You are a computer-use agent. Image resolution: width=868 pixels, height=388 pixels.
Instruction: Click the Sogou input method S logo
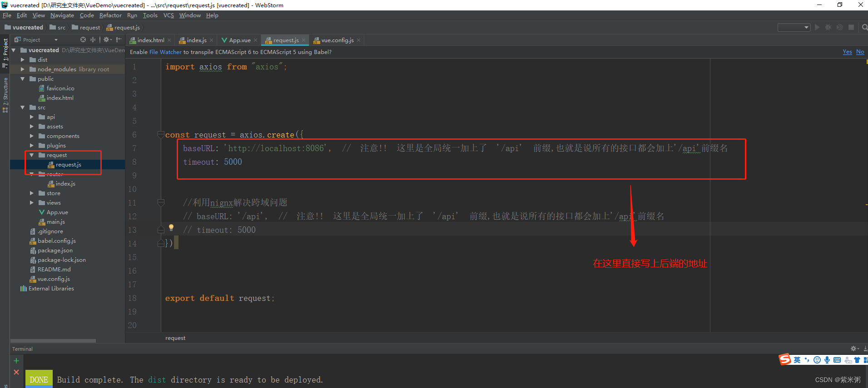tap(785, 360)
